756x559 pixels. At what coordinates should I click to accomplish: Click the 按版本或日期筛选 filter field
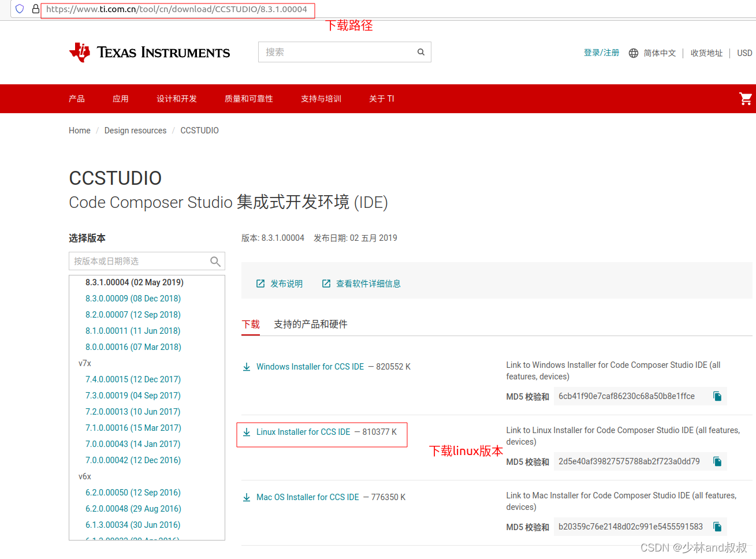pyautogui.click(x=147, y=261)
